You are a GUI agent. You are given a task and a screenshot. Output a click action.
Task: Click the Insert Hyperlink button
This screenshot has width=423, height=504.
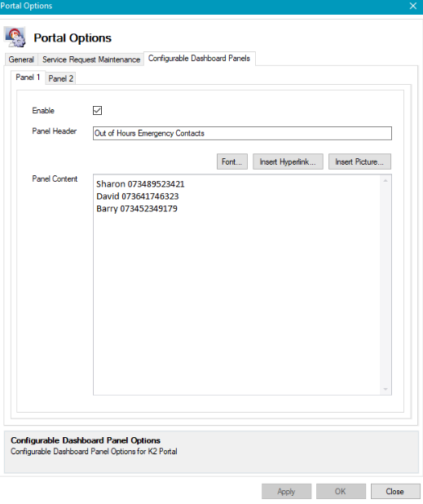[x=288, y=161]
